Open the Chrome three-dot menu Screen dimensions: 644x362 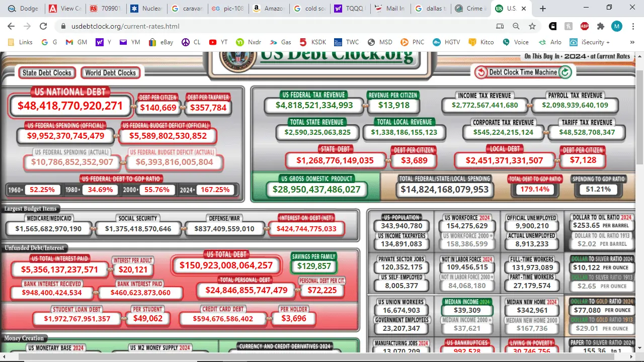tap(633, 26)
